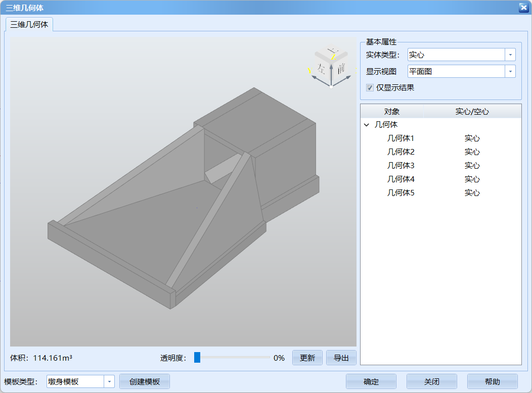This screenshot has width=532, height=393.
Task: Uncheck the 仅显示结果 checkbox
Action: [370, 87]
